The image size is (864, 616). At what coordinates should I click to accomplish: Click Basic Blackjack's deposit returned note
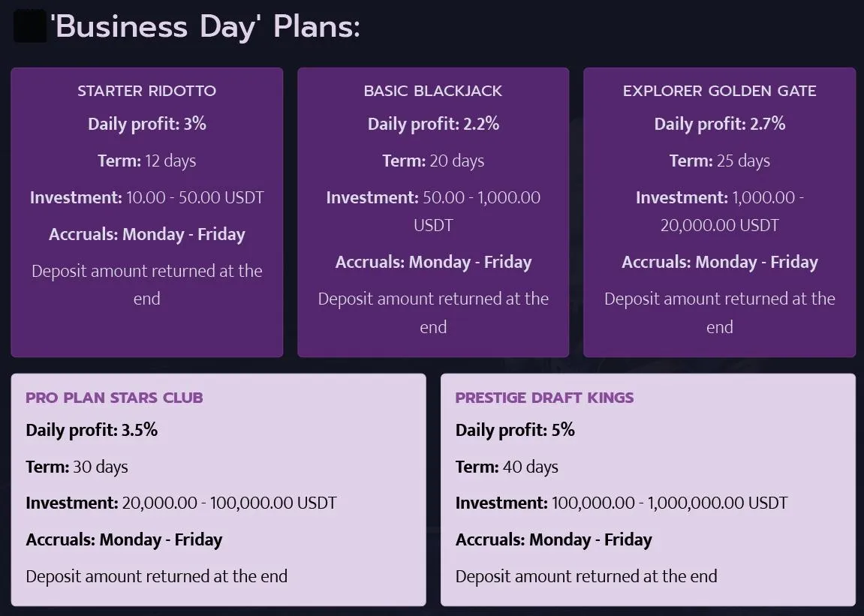tap(433, 312)
